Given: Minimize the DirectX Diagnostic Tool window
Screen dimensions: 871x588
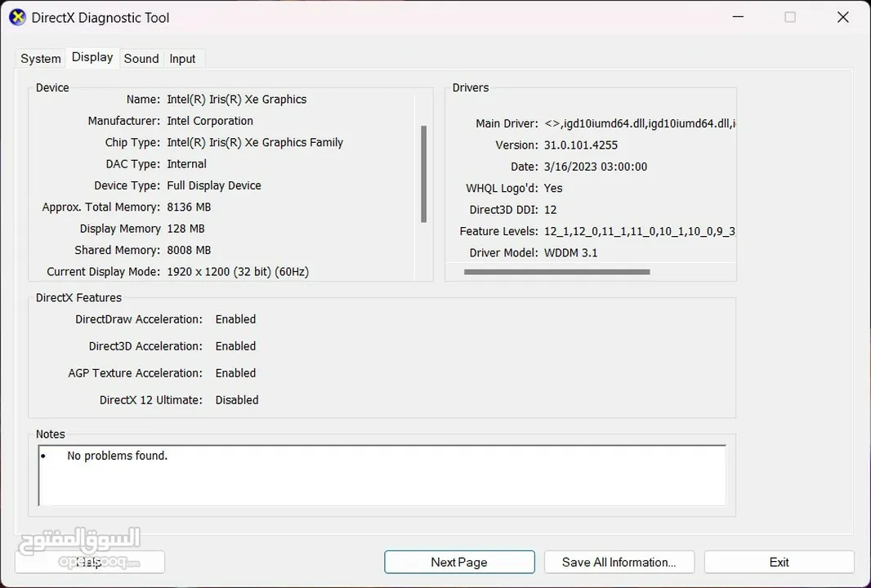Looking at the screenshot, I should click(x=738, y=17).
